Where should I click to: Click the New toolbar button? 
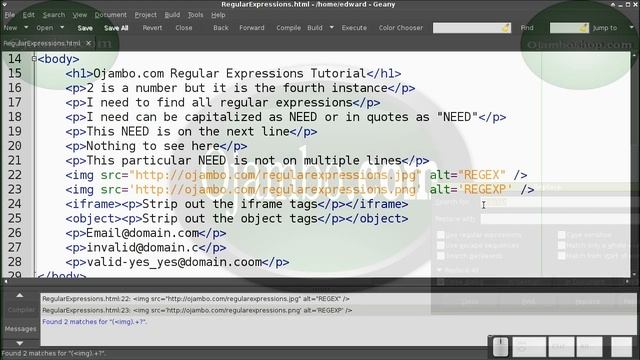pos(11,28)
